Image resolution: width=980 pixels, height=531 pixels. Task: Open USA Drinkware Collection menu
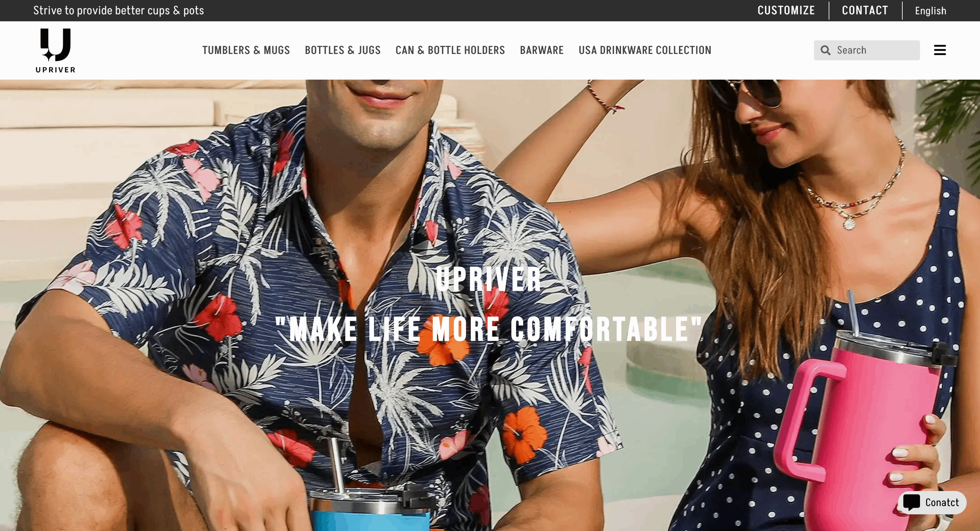click(645, 50)
